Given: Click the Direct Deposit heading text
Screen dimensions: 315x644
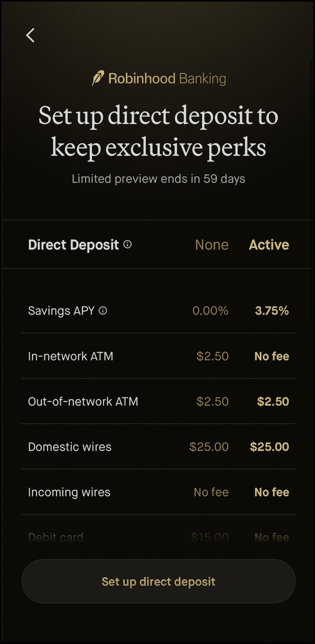Looking at the screenshot, I should [73, 245].
